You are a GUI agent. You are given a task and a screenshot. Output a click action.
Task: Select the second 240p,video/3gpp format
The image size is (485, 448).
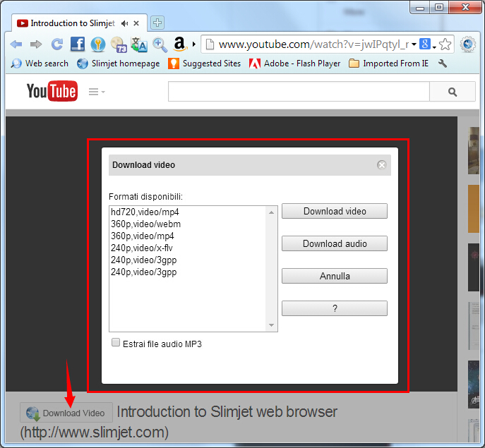pyautogui.click(x=187, y=272)
